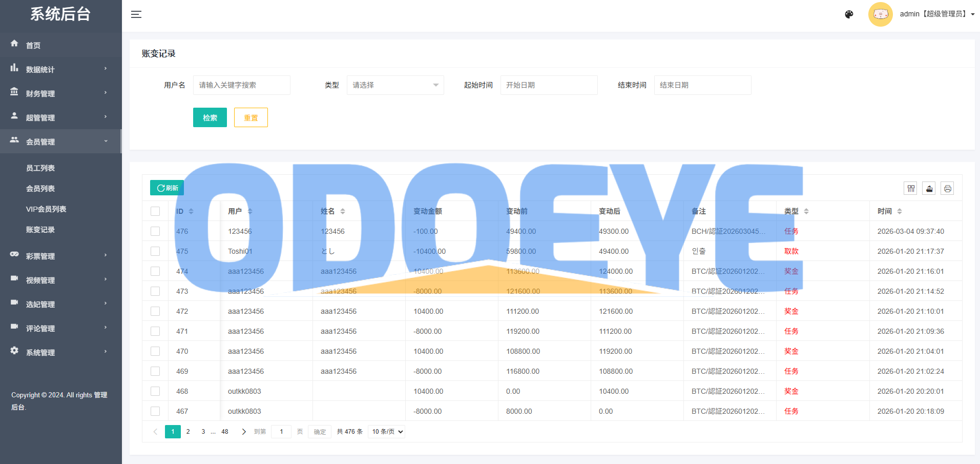Click the 检索 search button
Screen dimensions: 980x464
(x=210, y=117)
